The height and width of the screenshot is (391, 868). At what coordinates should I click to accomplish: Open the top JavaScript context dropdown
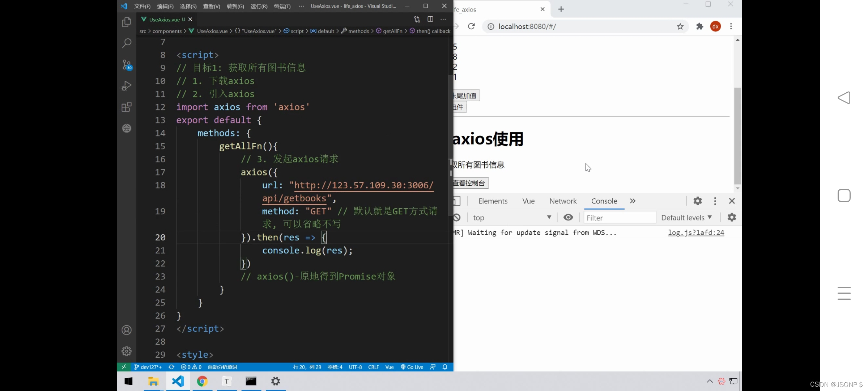click(x=512, y=218)
